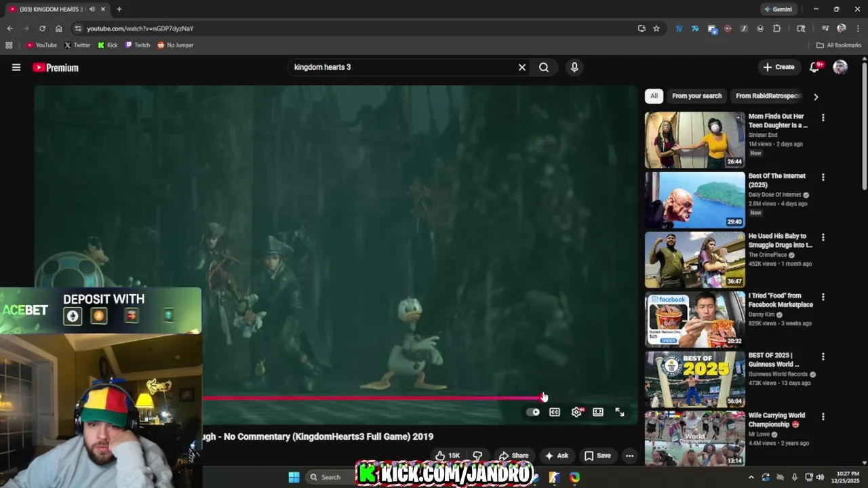Screen dimensions: 868x488
Task: Submit search with magnifier button
Action: pos(544,67)
